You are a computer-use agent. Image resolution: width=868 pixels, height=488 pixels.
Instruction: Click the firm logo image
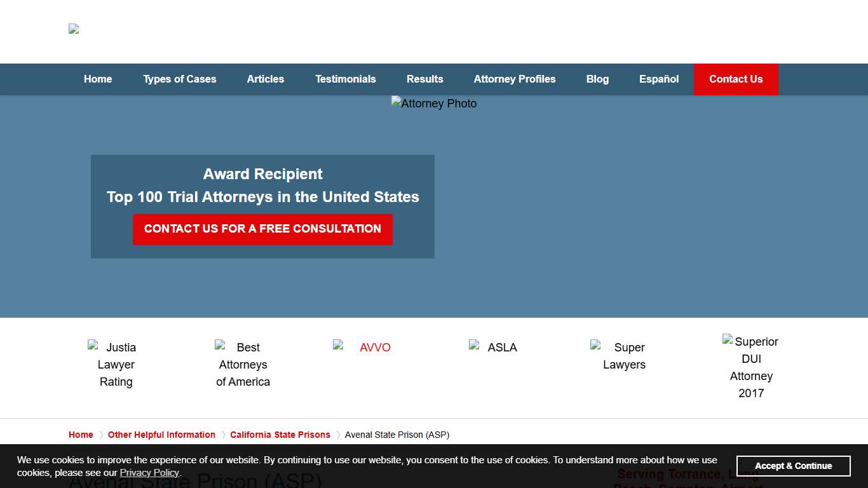(x=73, y=29)
